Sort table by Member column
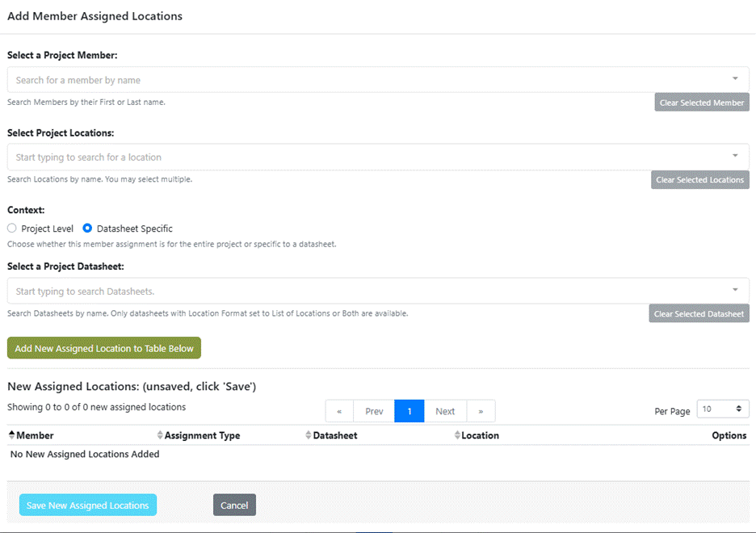This screenshot has width=756, height=533. tap(34, 435)
